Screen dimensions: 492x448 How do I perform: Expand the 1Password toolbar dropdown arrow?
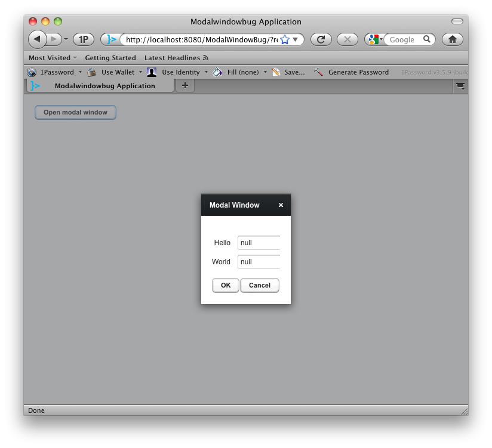(80, 72)
